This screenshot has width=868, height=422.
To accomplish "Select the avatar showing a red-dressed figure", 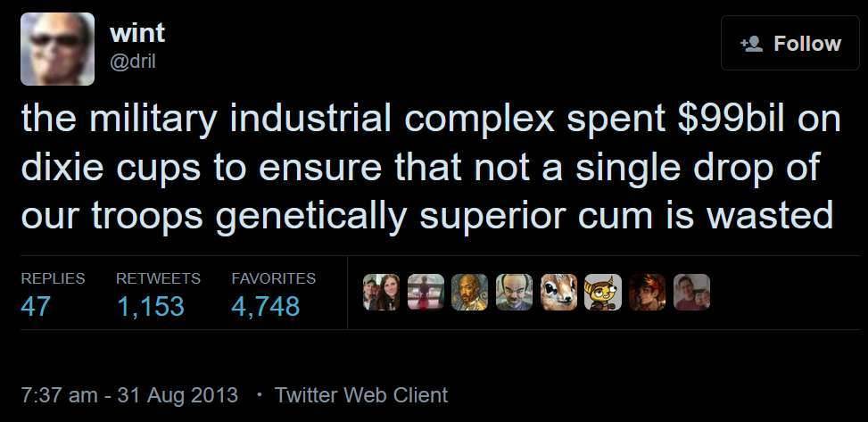I will pos(426,292).
